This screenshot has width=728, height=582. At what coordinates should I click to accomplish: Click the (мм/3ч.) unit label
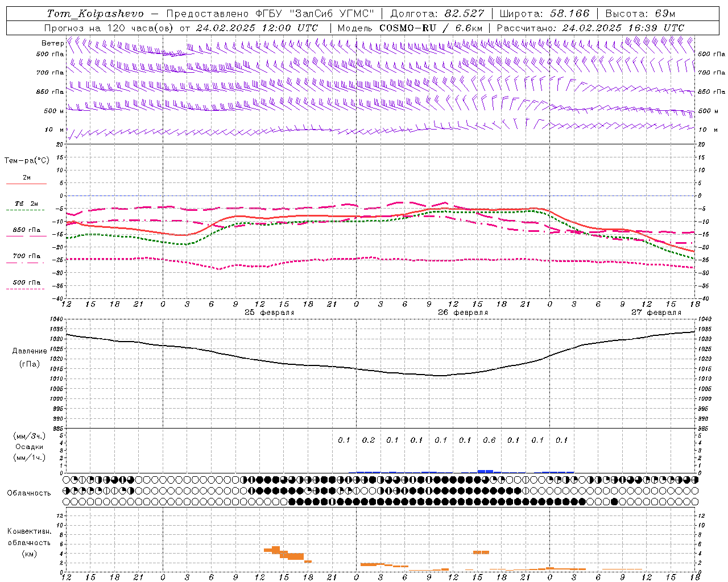point(30,436)
